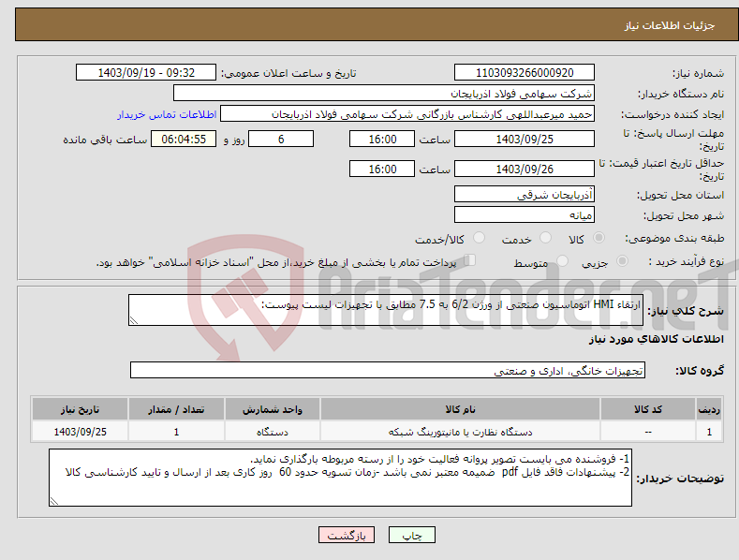Click the remaining time field 06:04:55
Viewport: 739px width, 560px height.
[184, 139]
